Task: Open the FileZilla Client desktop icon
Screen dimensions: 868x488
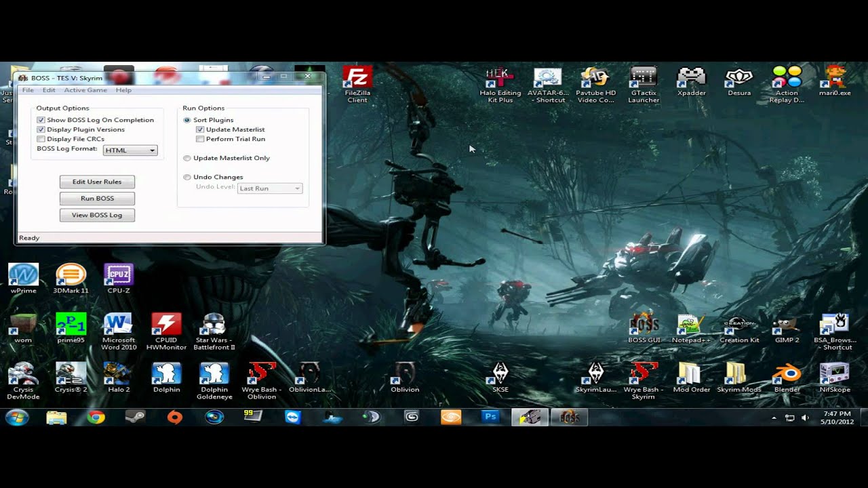Action: click(x=357, y=84)
